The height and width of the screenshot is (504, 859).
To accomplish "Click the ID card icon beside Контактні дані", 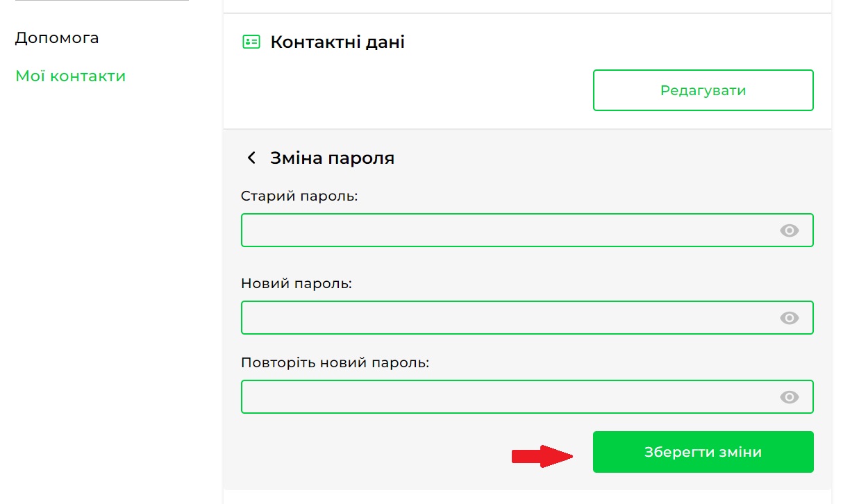I will [251, 42].
